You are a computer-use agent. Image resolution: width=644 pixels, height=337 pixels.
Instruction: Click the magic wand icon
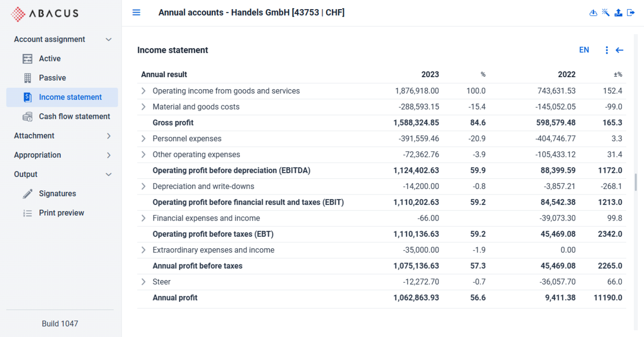coord(606,13)
